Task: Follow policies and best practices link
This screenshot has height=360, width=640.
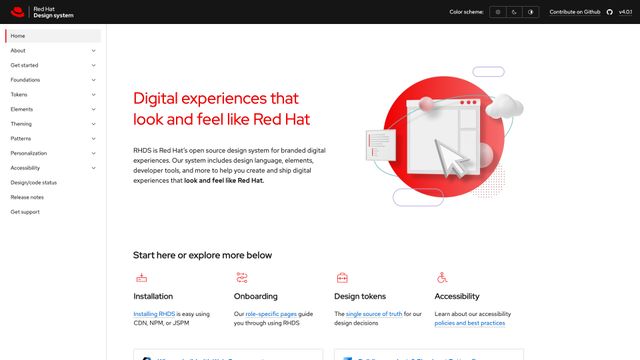Action: tap(469, 323)
